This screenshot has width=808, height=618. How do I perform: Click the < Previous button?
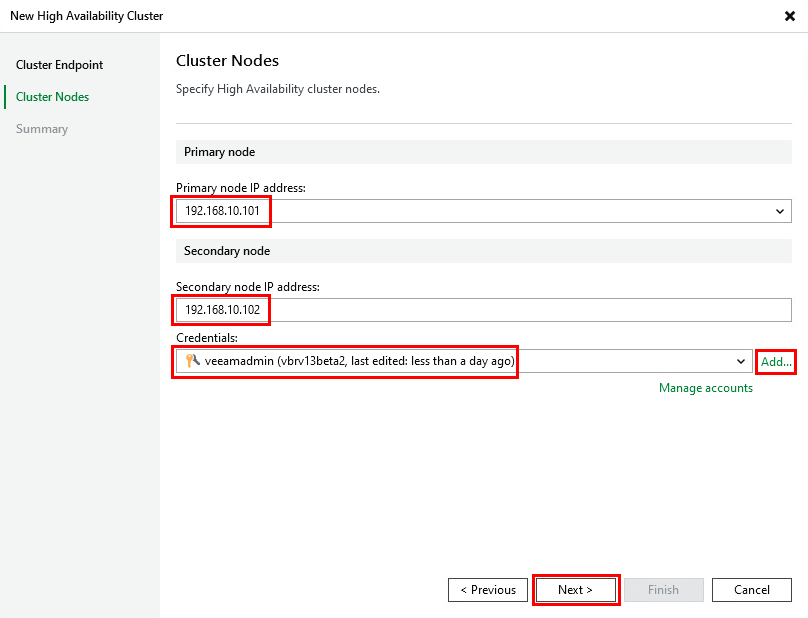[x=488, y=590]
